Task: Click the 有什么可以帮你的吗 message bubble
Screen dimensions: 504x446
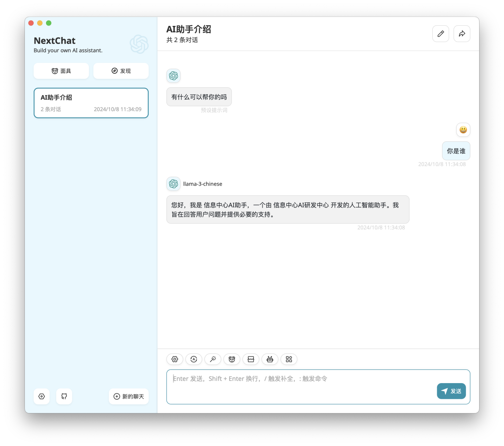Action: pyautogui.click(x=199, y=97)
